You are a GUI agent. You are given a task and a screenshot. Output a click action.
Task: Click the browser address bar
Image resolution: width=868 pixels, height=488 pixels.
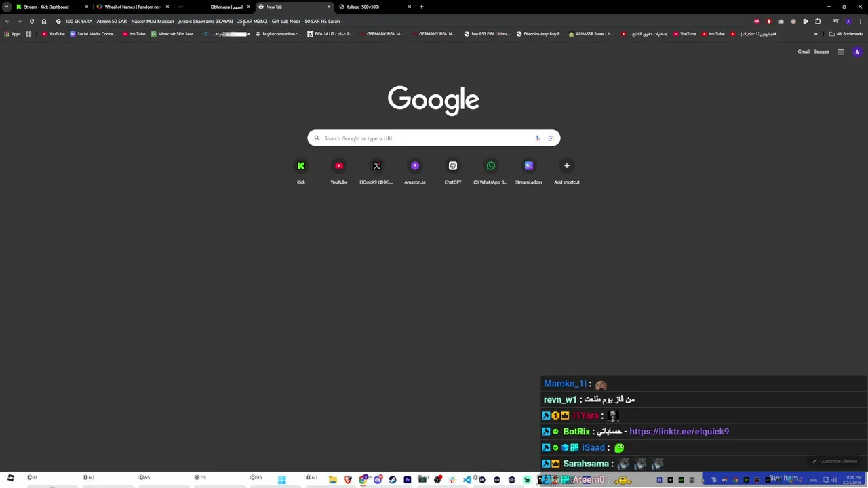pyautogui.click(x=400, y=21)
